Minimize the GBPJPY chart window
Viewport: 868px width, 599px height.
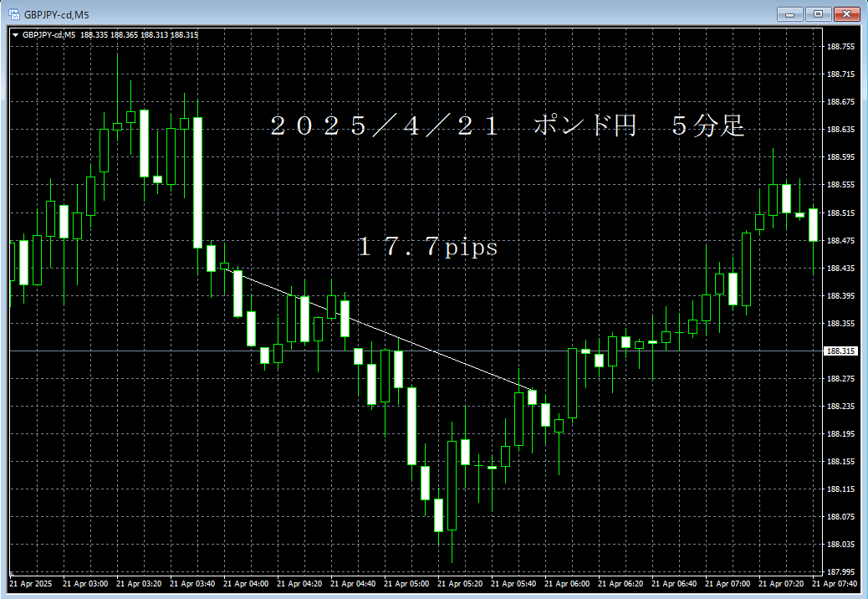pyautogui.click(x=790, y=14)
